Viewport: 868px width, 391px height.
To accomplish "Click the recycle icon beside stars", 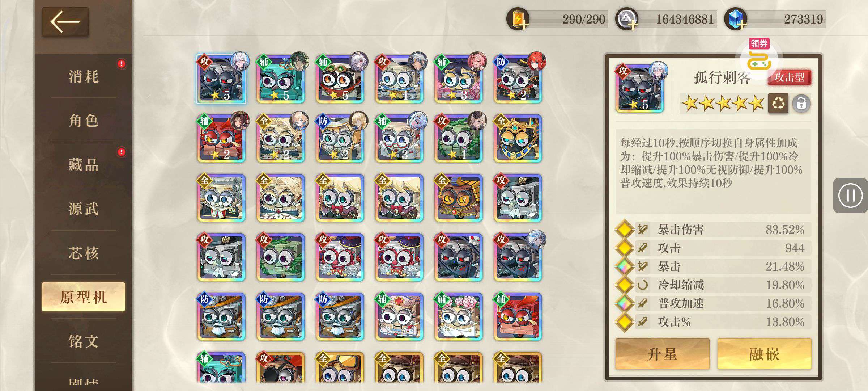I will point(778,104).
